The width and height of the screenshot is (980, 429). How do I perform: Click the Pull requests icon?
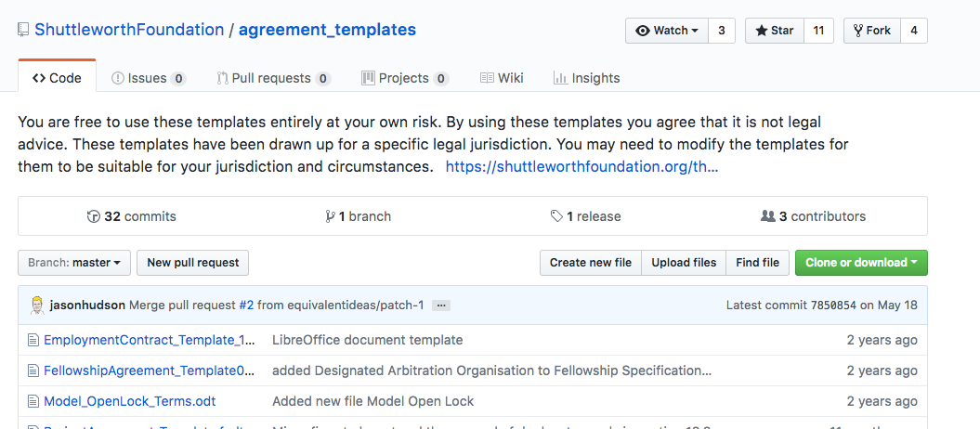(223, 78)
